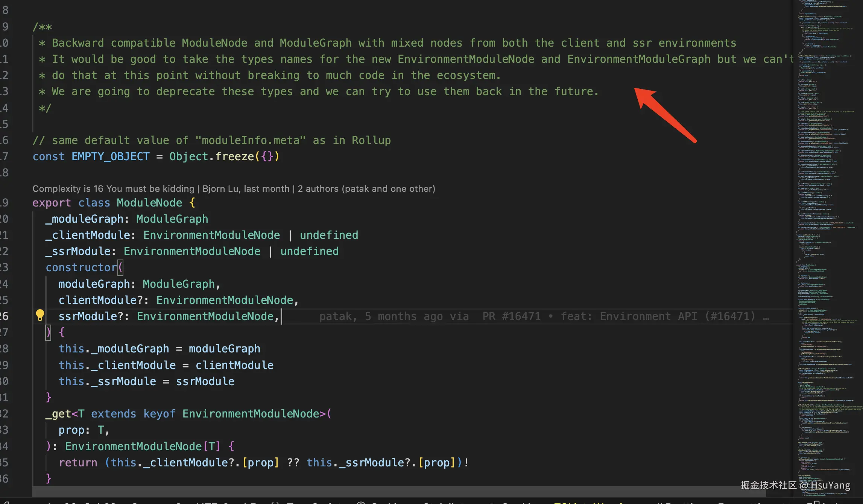
Task: Click the '_clientModule' property declaration
Action: click(88, 235)
